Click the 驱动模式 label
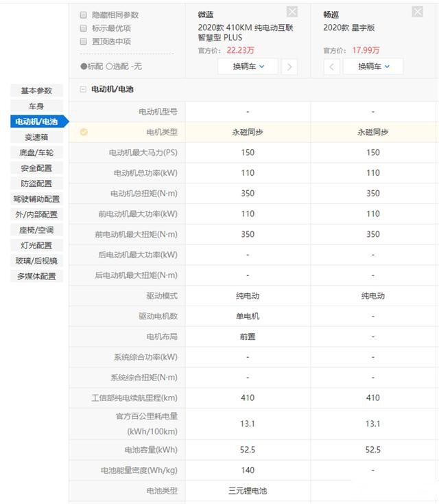439x504 pixels. click(162, 296)
